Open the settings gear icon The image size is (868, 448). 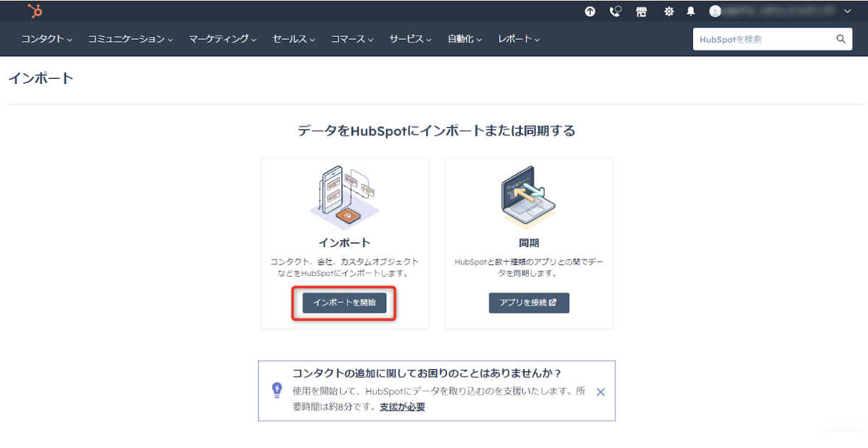[669, 12]
